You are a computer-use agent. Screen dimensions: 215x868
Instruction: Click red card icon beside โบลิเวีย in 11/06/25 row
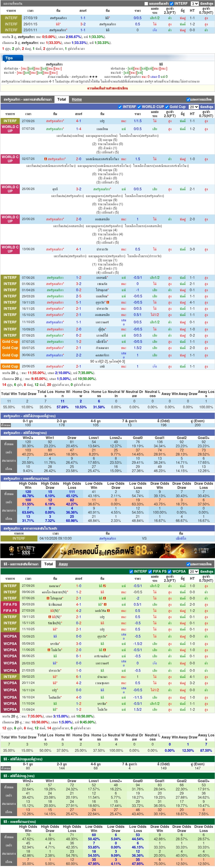click(49, 650)
